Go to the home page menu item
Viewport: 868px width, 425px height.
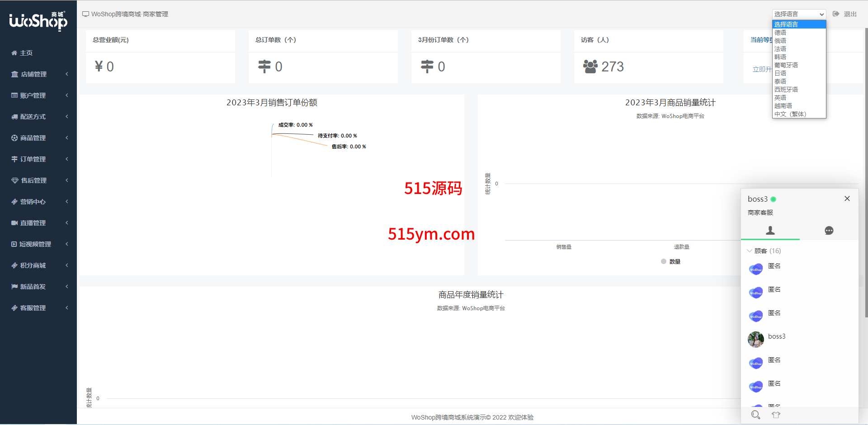(x=26, y=53)
